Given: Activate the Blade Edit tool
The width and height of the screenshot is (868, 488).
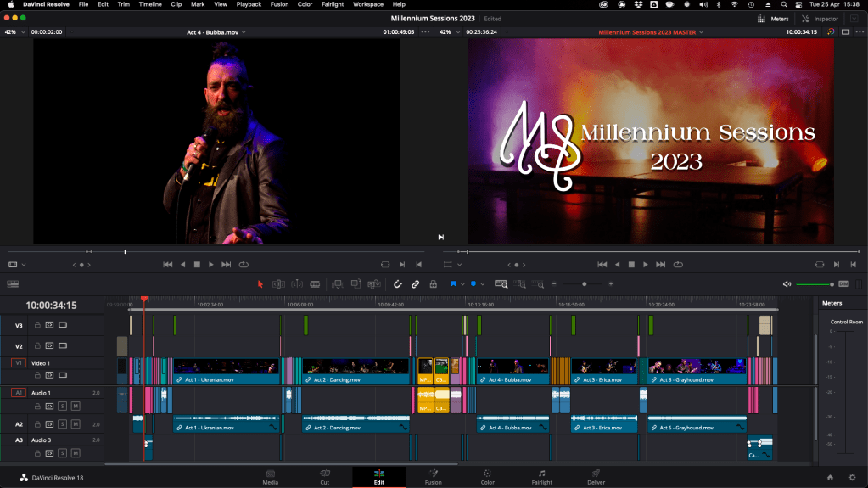Looking at the screenshot, I should coord(315,284).
